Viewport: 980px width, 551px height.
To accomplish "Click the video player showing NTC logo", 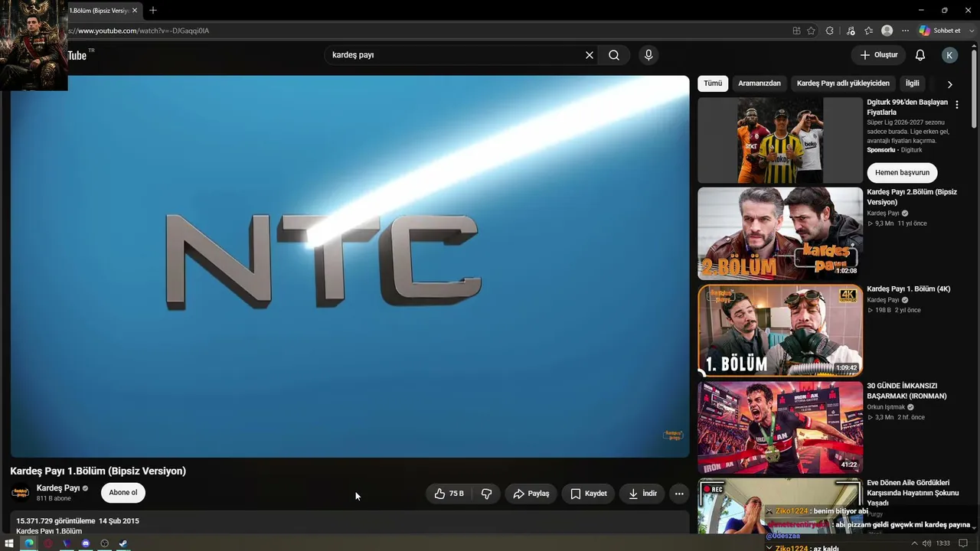I will [x=350, y=266].
